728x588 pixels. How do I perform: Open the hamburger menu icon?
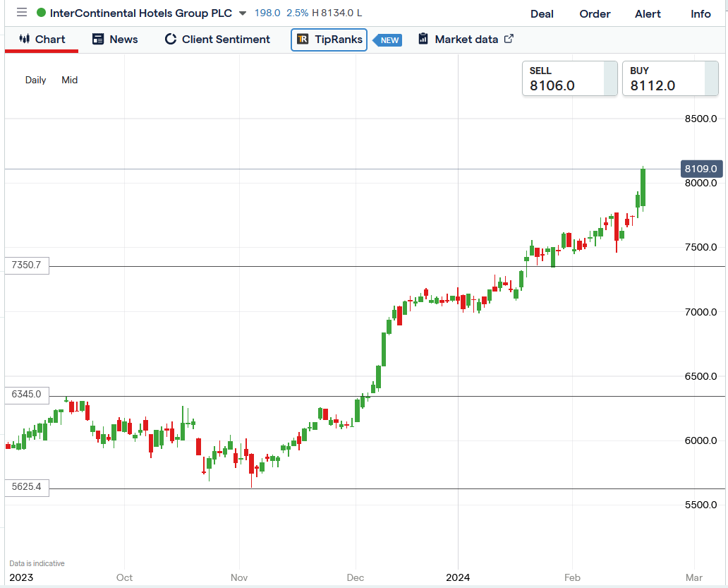[x=21, y=13]
